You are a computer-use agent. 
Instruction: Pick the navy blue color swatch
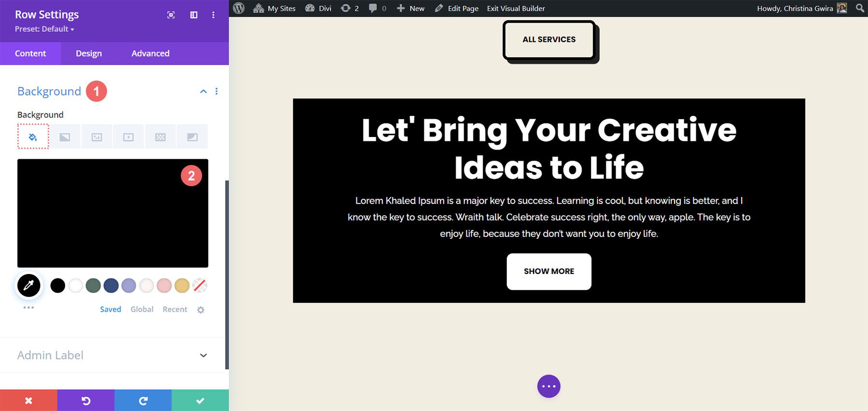click(x=111, y=286)
